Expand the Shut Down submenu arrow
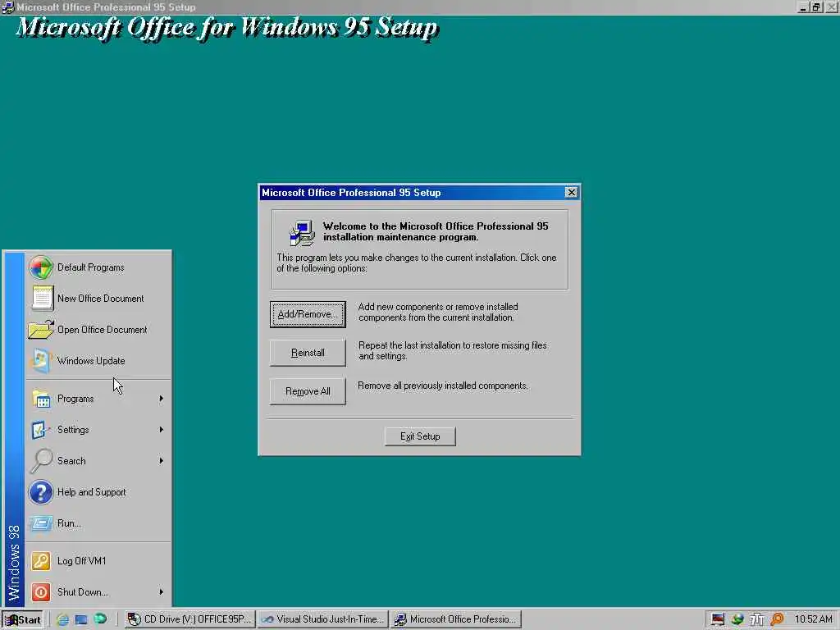 (162, 592)
